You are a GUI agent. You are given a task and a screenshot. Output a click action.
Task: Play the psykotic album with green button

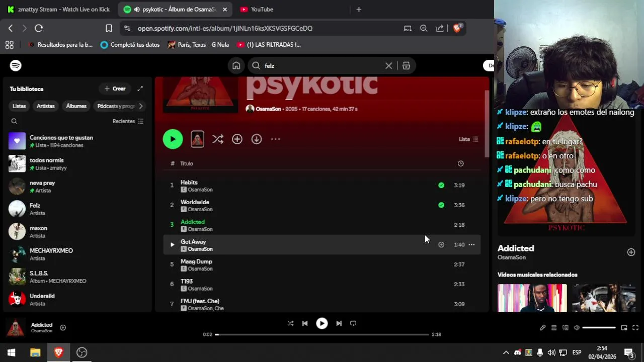(x=173, y=139)
